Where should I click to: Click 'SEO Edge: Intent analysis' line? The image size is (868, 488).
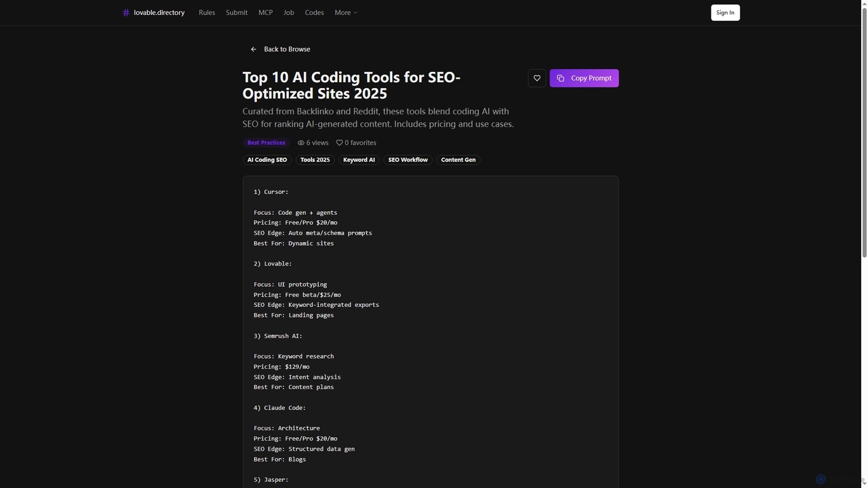click(x=298, y=377)
